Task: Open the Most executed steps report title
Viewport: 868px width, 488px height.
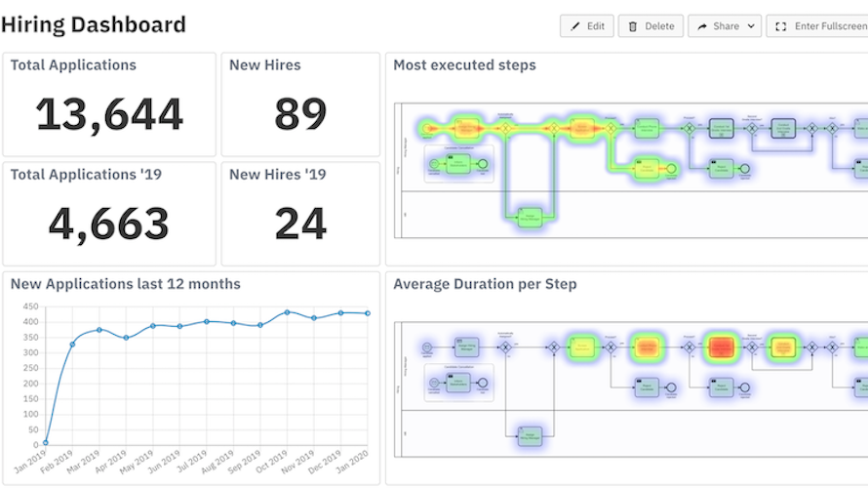Action: click(x=464, y=64)
